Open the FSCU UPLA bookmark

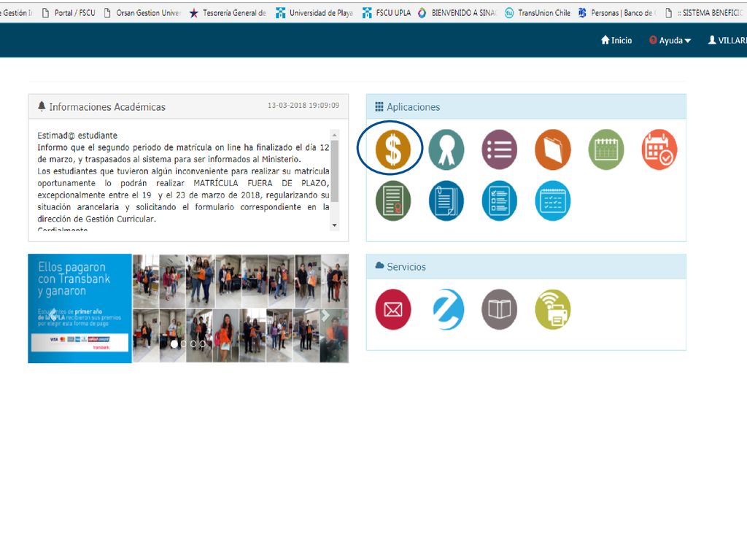(x=387, y=13)
